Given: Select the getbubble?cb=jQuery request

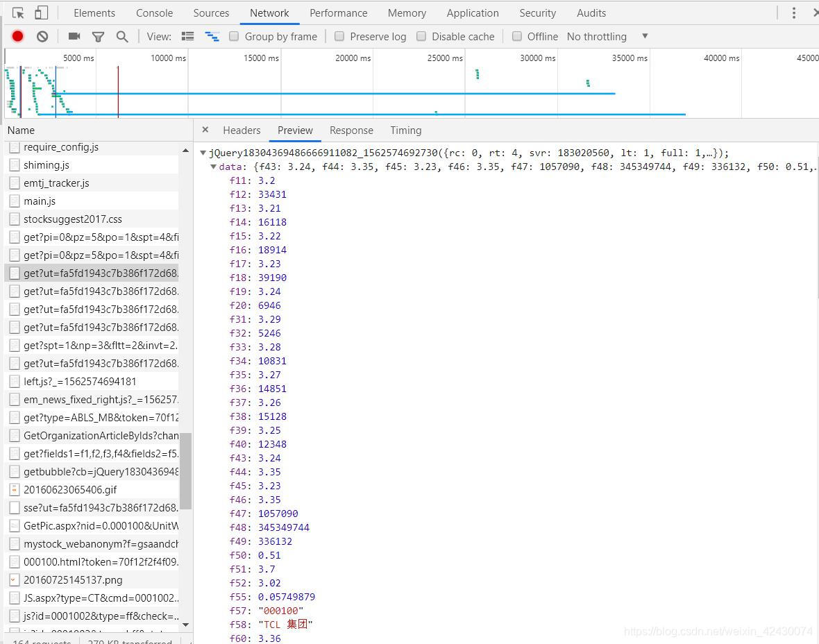Looking at the screenshot, I should tap(92, 472).
